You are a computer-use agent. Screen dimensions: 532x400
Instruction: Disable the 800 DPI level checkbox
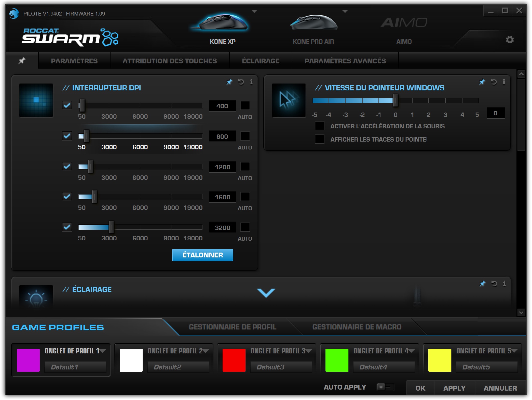point(67,136)
